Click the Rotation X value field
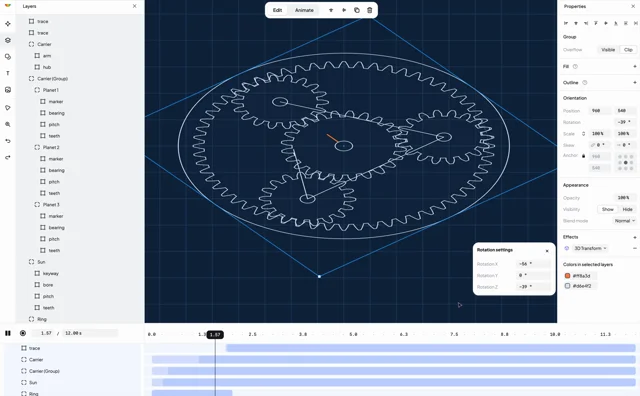Image resolution: width=640 pixels, height=396 pixels. [x=533, y=264]
